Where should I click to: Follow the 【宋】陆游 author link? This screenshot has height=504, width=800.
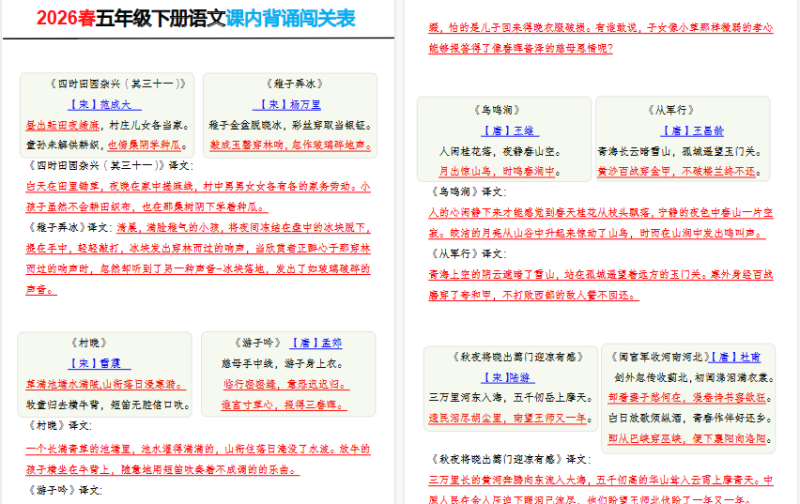tap(508, 377)
